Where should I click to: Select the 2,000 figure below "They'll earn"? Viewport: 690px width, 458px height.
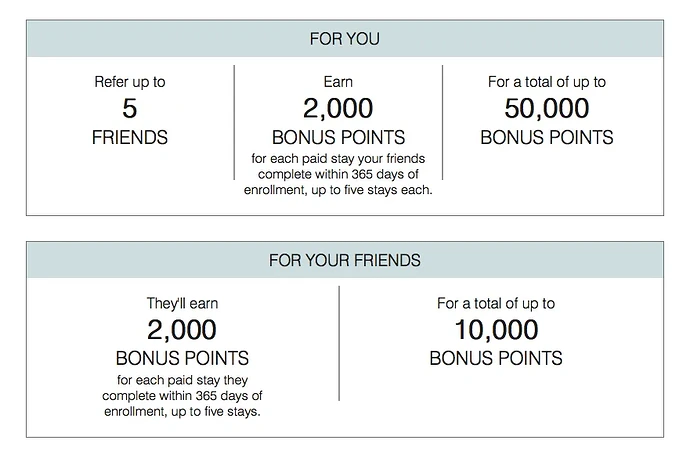pos(182,329)
